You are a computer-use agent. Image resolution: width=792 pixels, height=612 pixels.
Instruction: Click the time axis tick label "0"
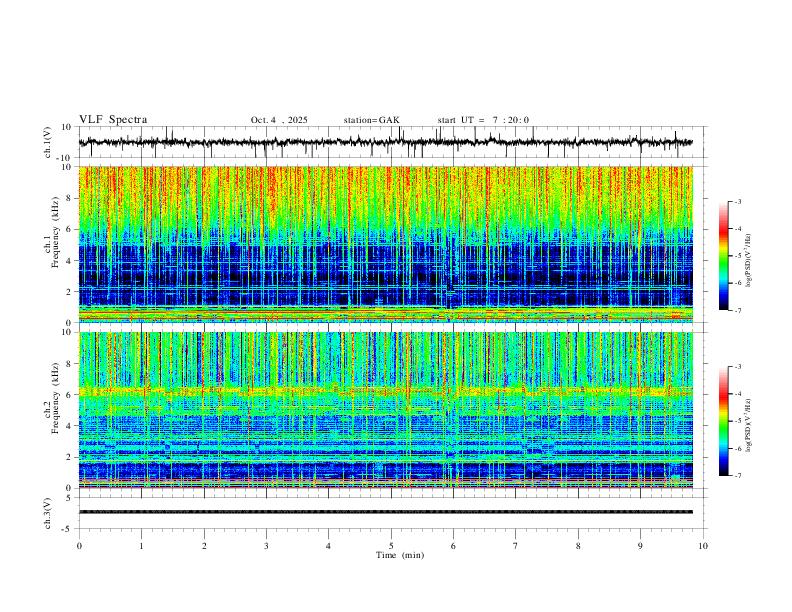click(x=79, y=546)
